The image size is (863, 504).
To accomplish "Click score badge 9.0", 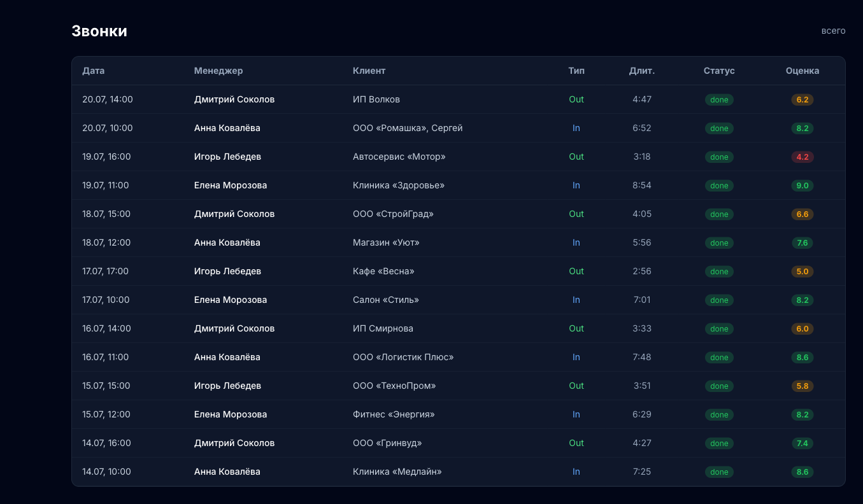I will [x=802, y=186].
